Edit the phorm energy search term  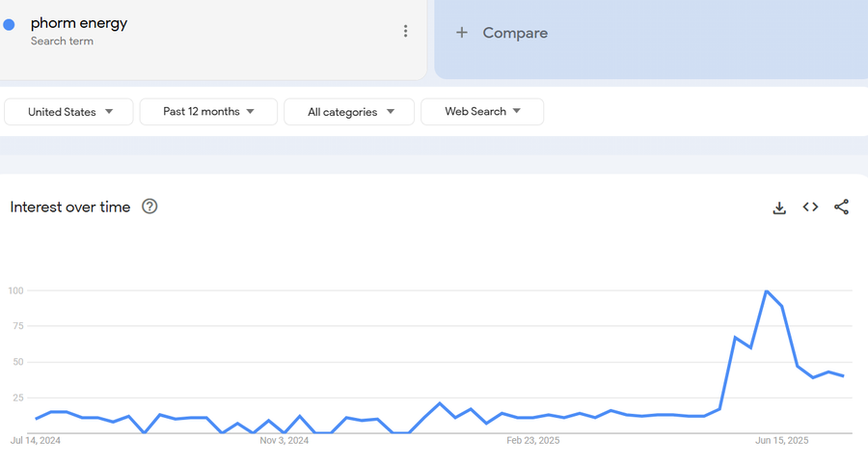point(79,23)
